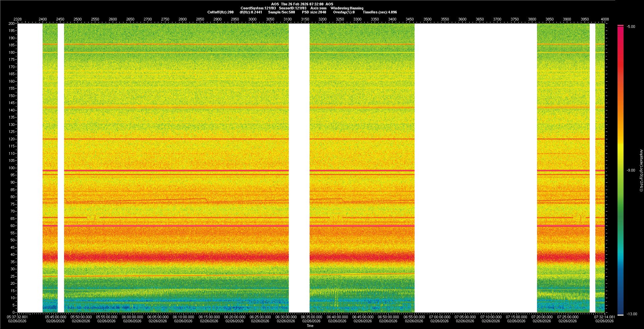Select the Sample/Sec:500 header text

point(281,12)
